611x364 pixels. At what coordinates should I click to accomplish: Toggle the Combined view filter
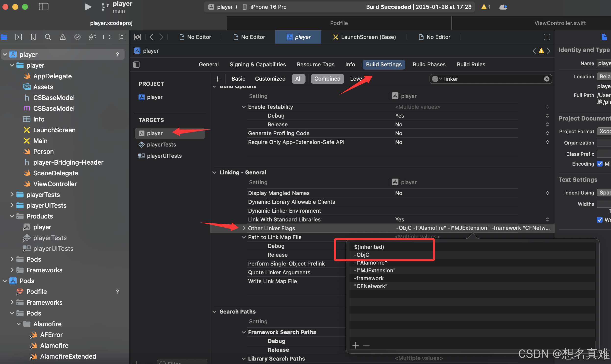[x=327, y=79]
